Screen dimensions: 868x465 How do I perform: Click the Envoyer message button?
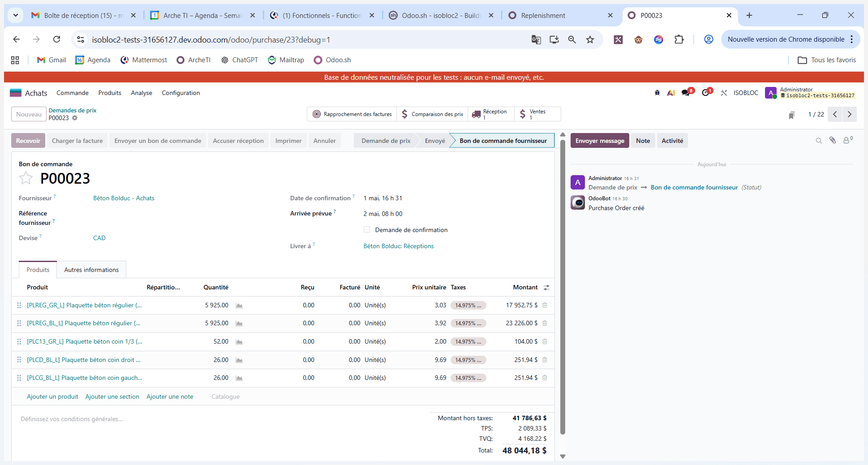(x=599, y=141)
